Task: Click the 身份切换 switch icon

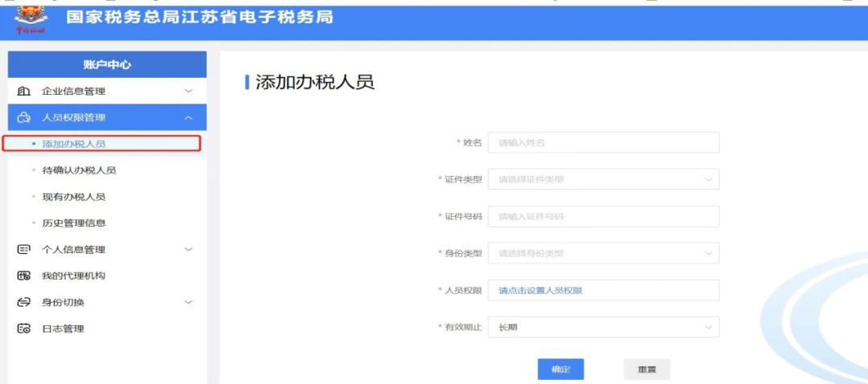Action: (24, 302)
